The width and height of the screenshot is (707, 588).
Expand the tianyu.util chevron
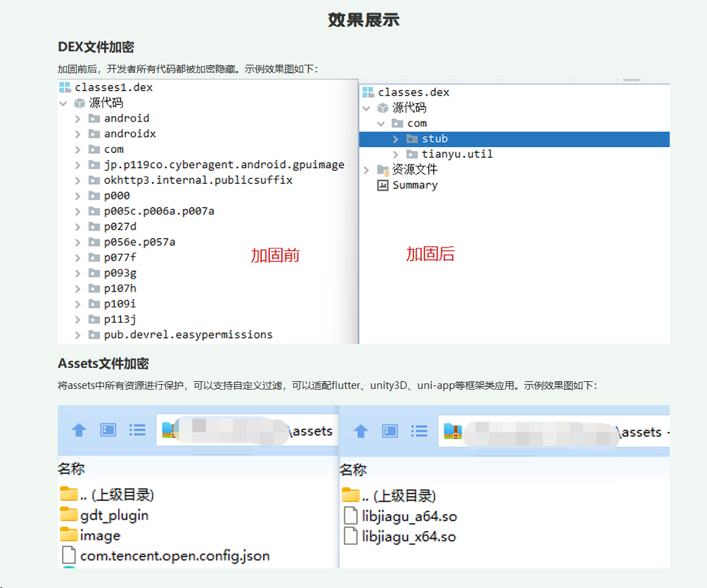pyautogui.click(x=395, y=155)
